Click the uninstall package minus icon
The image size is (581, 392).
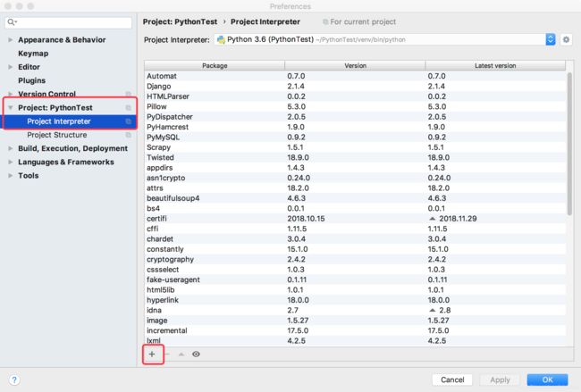pyautogui.click(x=167, y=354)
